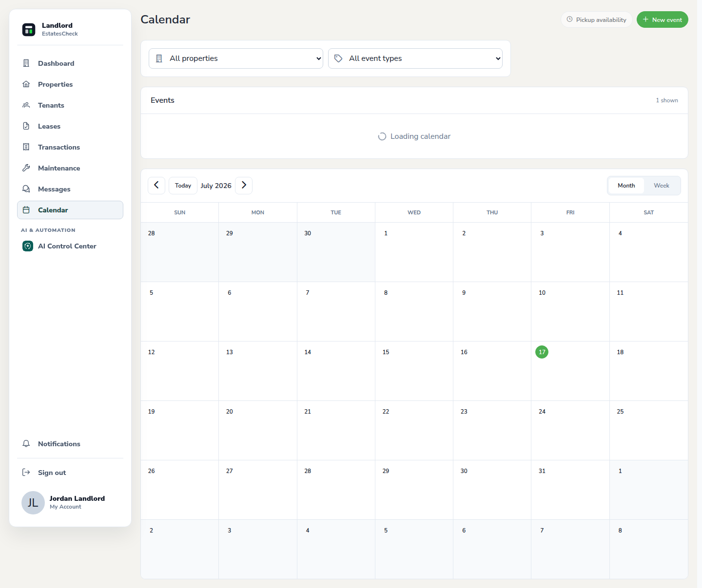Click the SUN column header
Screen dimensions: 702x588
pyautogui.click(x=179, y=212)
